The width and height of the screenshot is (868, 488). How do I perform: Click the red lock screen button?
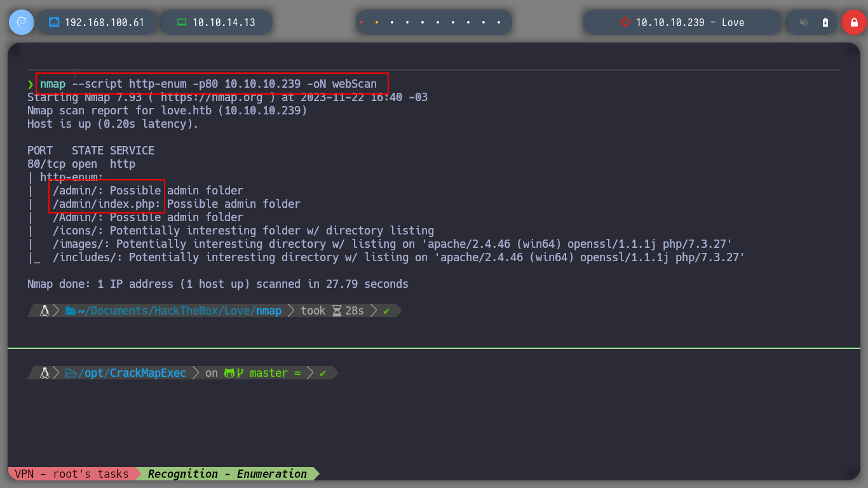click(854, 22)
